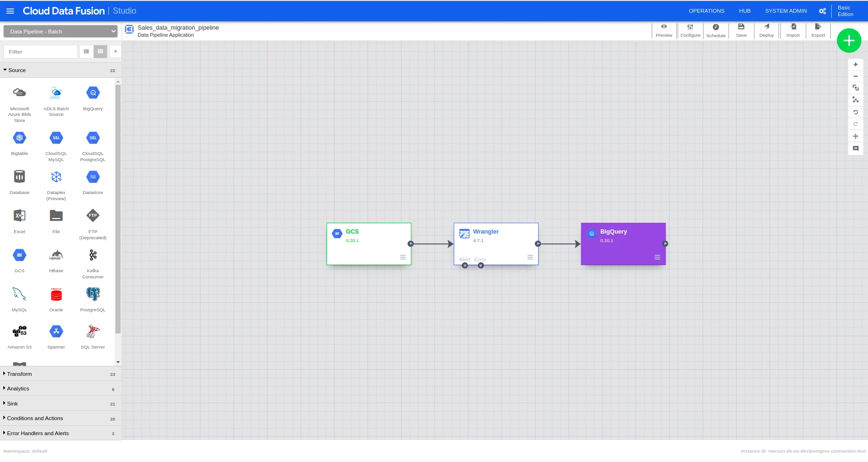The image size is (868, 462).
Task: Add ADLS Batch Source plugin
Action: point(56,102)
